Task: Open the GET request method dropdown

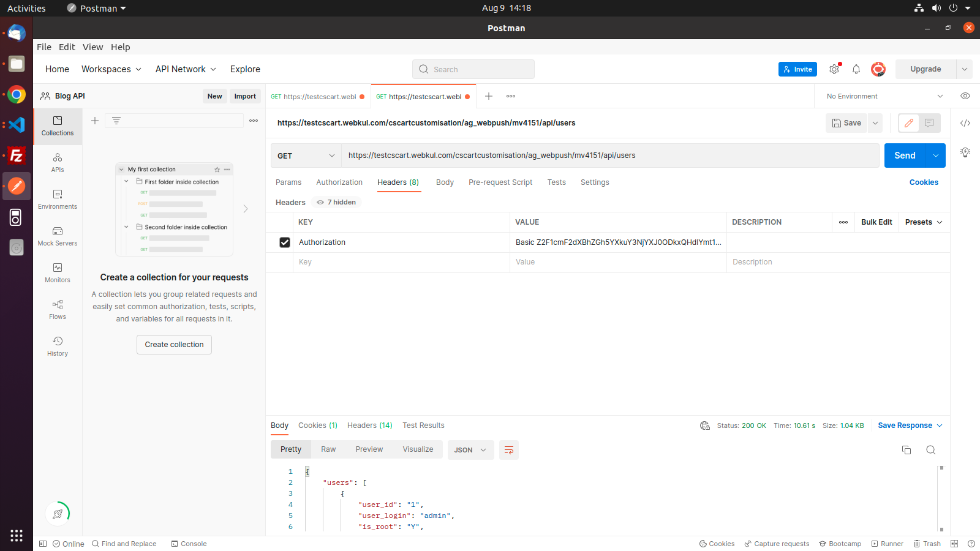Action: click(x=305, y=156)
